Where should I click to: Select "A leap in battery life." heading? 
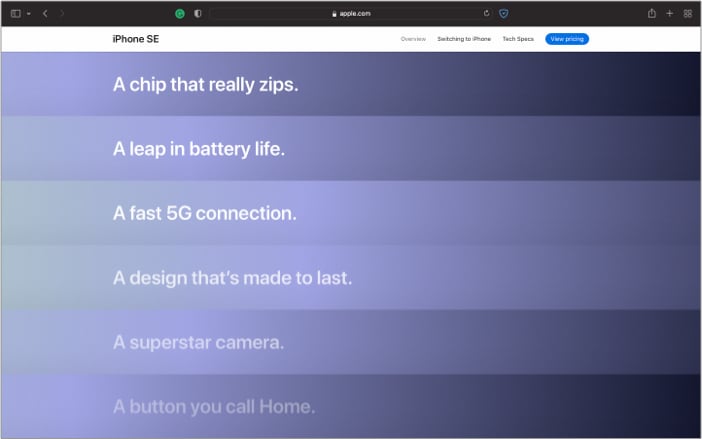(x=199, y=149)
